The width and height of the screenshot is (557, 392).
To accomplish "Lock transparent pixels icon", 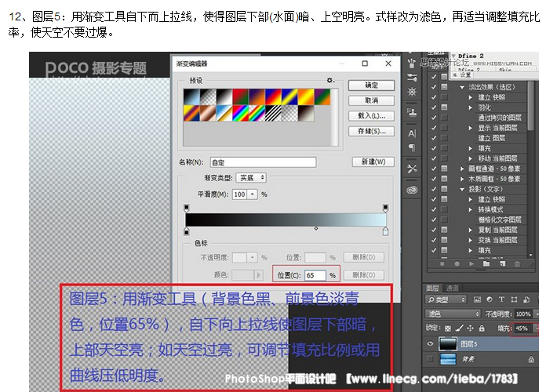I will tap(448, 328).
